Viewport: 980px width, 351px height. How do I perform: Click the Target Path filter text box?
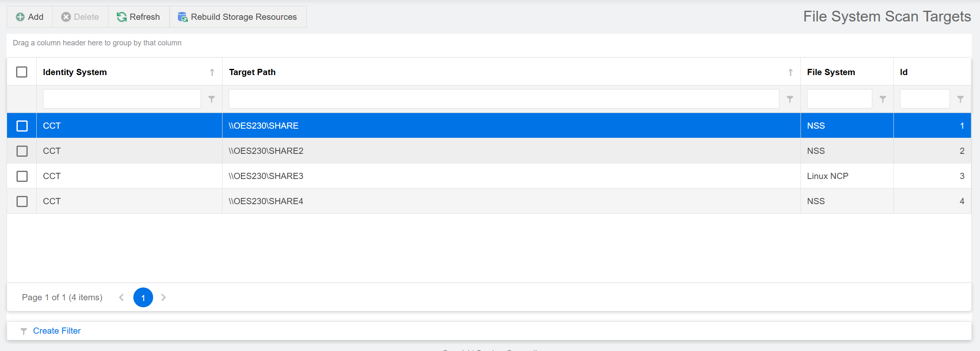click(504, 99)
